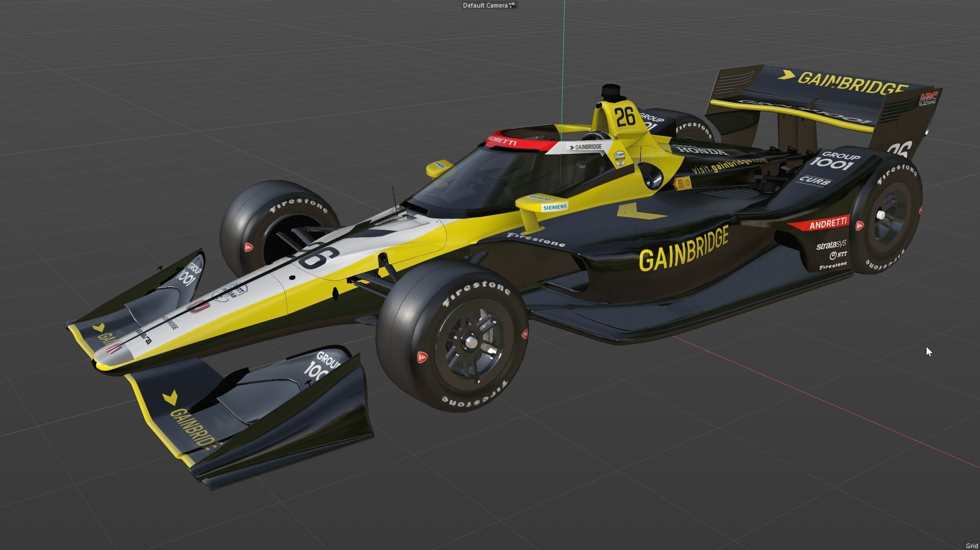Click the "Default Camera" viewport label
This screenshot has width=980, height=550.
click(485, 5)
